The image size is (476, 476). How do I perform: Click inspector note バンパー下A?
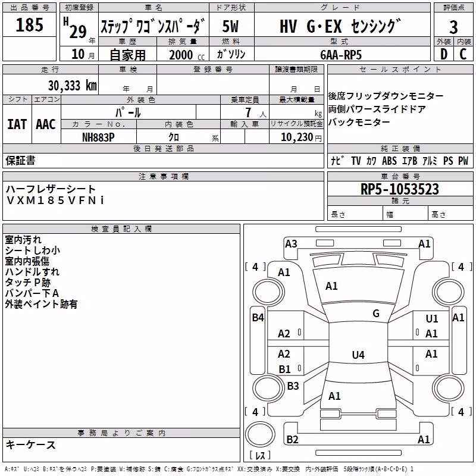[x=32, y=293]
